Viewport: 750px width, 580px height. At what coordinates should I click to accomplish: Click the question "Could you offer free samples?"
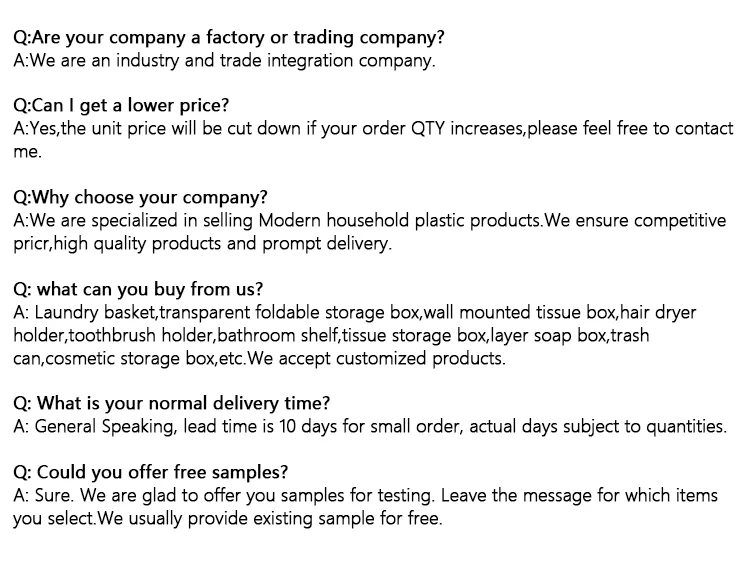150,472
